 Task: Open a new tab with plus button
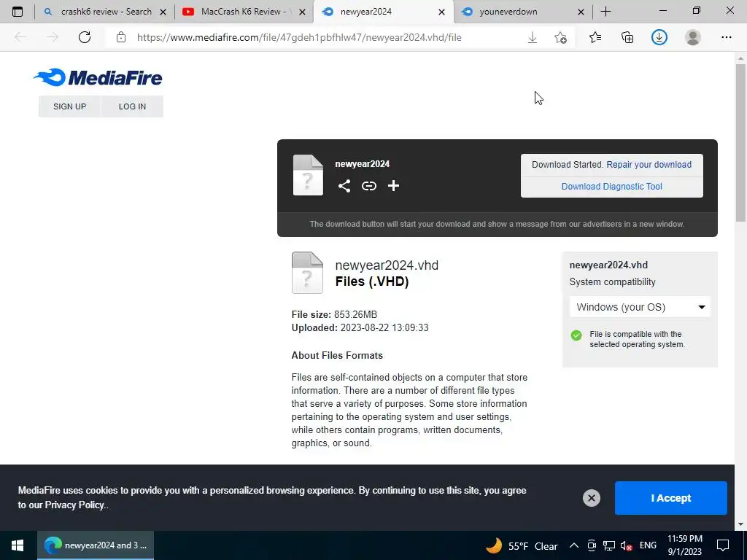(605, 12)
